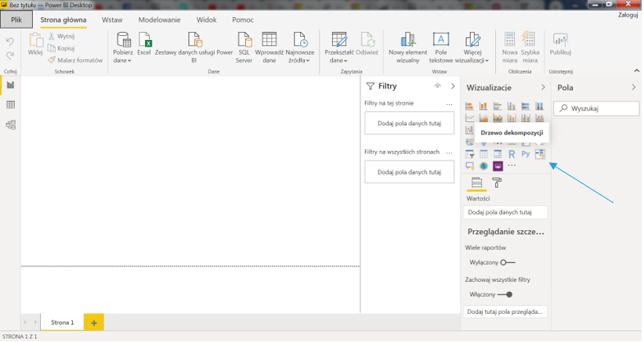Image resolution: width=644 pixels, height=342 pixels.
Task: Click the Zaloguj sign-in link
Action: coord(628,15)
